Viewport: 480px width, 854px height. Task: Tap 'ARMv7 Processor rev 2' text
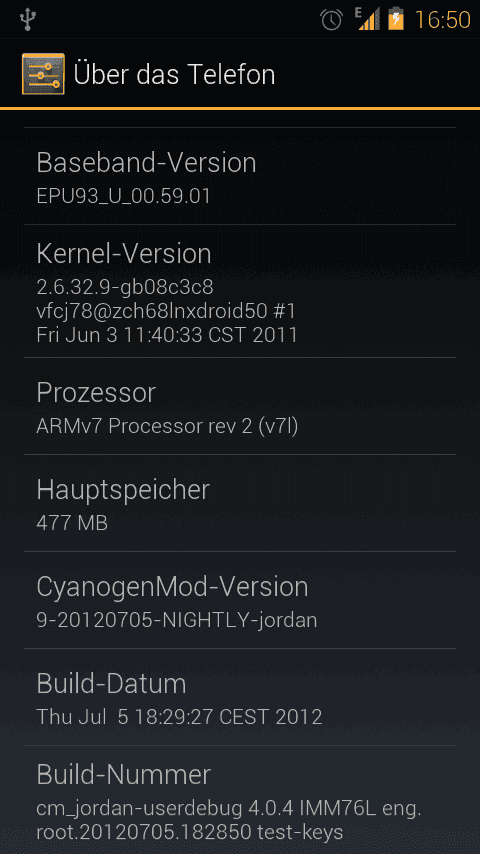pyautogui.click(x=145, y=426)
